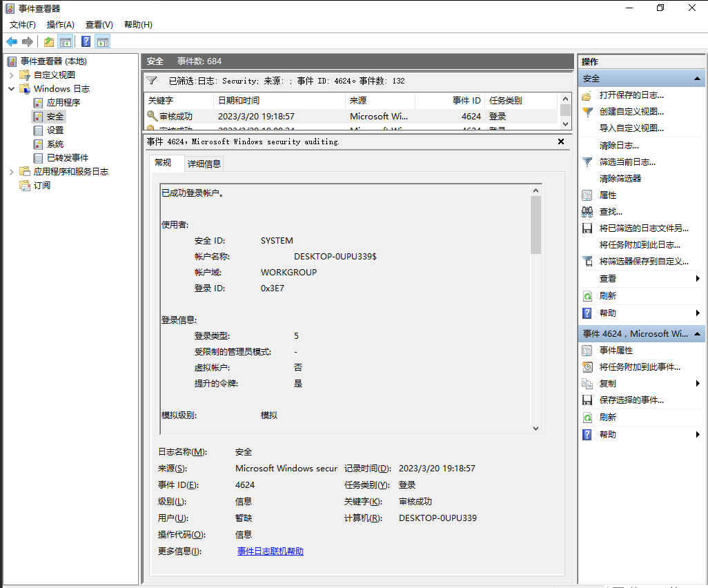
Task: Open the 操作(A) menu
Action: tap(61, 25)
